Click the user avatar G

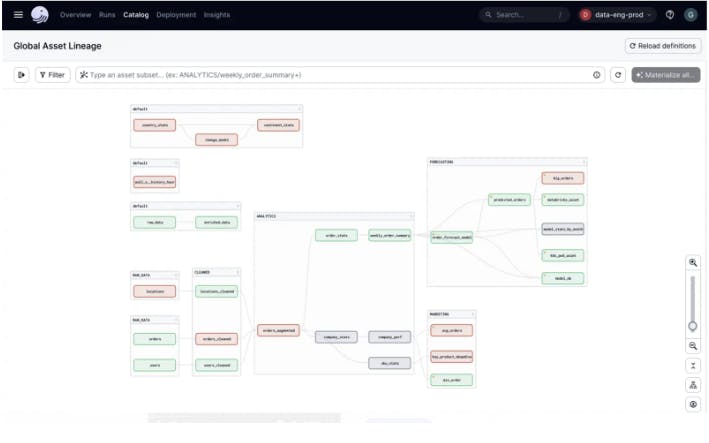pyautogui.click(x=690, y=15)
